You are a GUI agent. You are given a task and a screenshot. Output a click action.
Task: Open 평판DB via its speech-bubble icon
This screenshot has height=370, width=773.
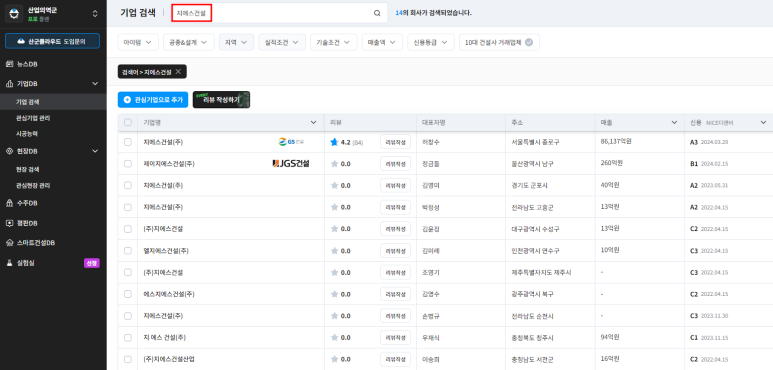point(9,223)
